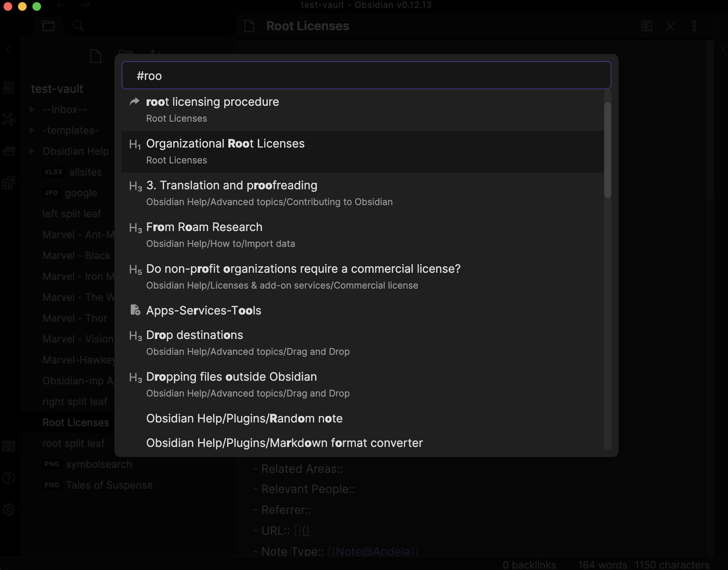Toggle preview mode icon in note header
Image resolution: width=728 pixels, height=570 pixels.
[646, 26]
